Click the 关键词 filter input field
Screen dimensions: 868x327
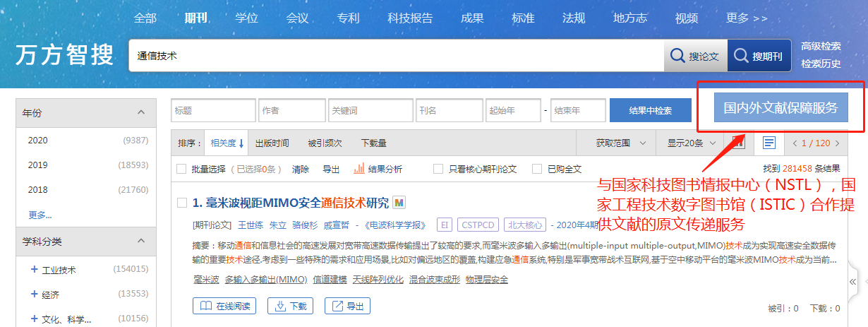coord(370,110)
